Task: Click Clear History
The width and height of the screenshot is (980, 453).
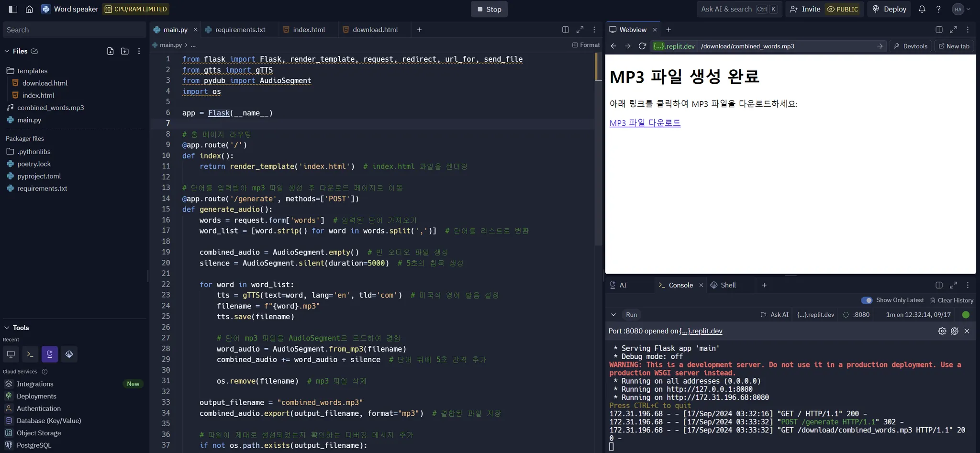Action: click(x=951, y=300)
